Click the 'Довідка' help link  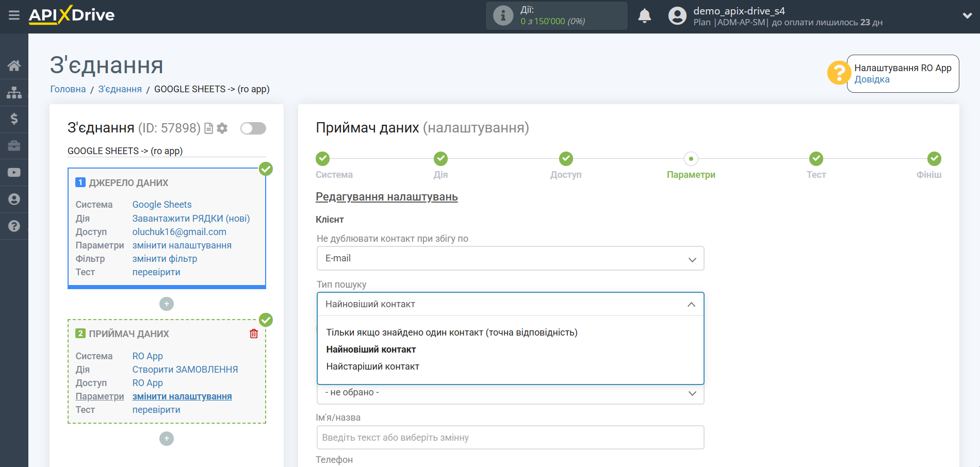click(x=872, y=79)
